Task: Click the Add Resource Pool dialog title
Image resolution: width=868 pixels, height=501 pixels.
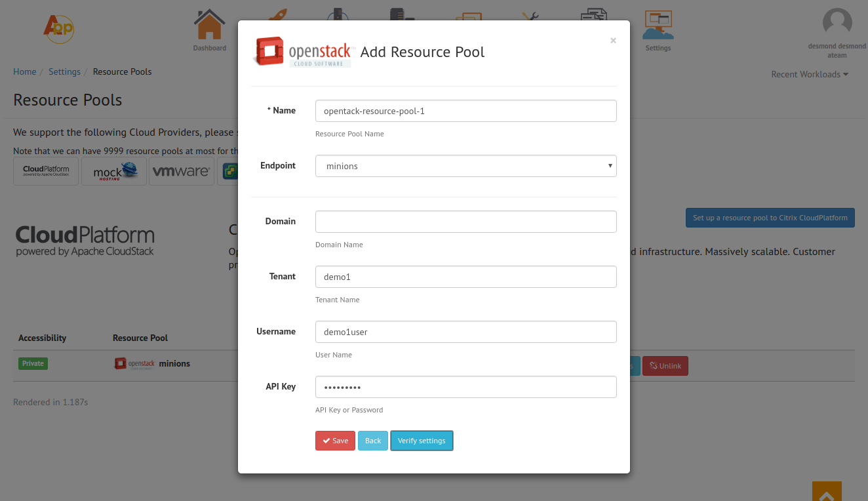Action: click(x=423, y=52)
